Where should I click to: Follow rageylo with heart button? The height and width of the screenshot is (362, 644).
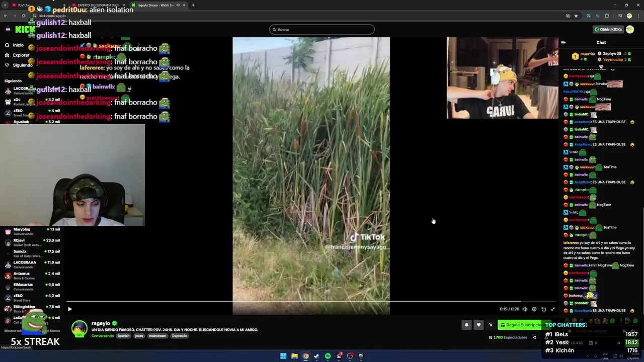pyautogui.click(x=478, y=325)
